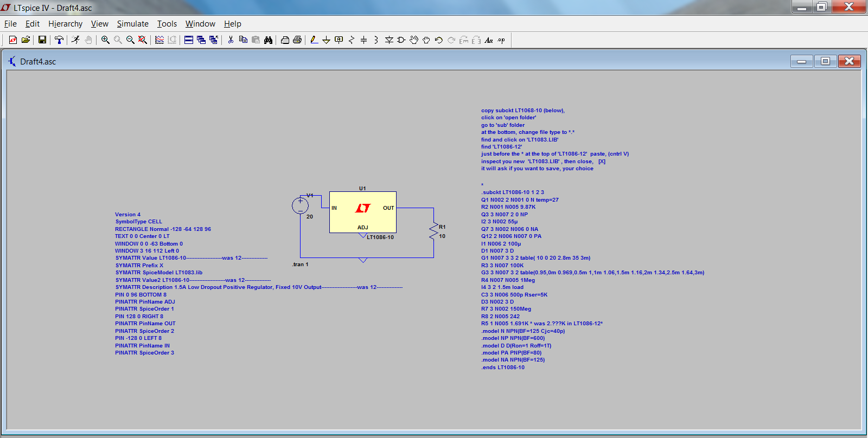
Task: Click the LT1086-10 value label below U1
Action: click(380, 237)
